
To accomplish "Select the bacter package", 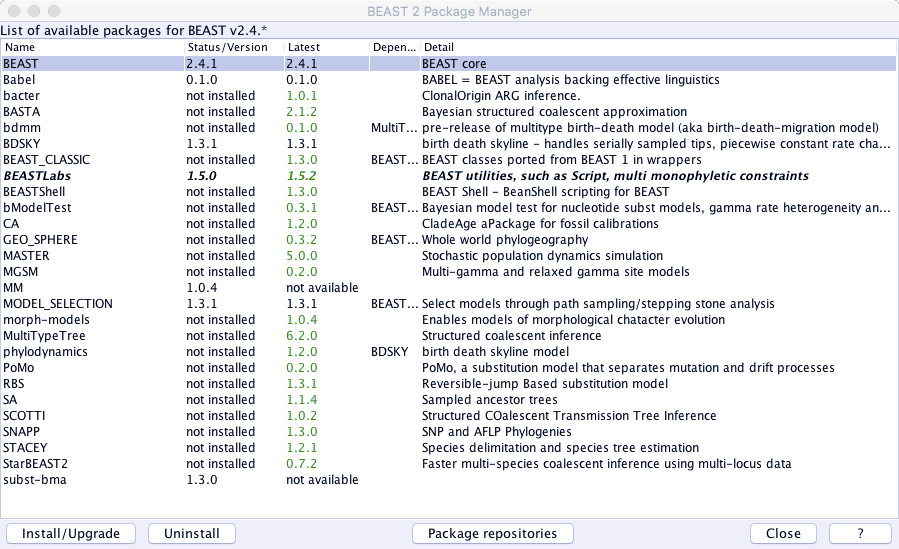I will pyautogui.click(x=449, y=96).
